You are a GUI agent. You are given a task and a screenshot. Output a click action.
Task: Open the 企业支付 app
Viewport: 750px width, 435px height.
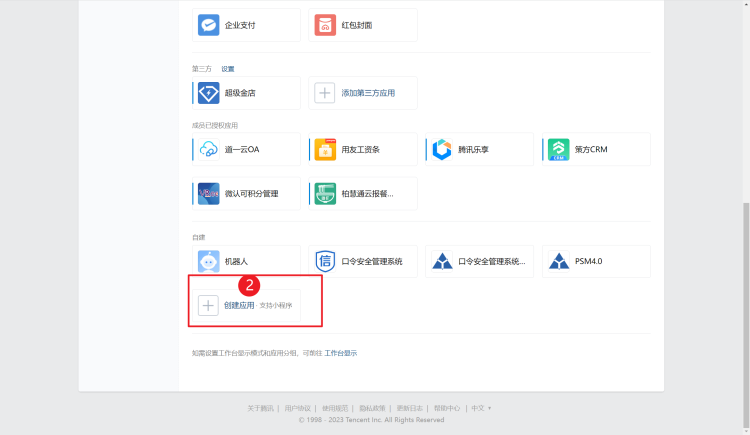tap(246, 25)
